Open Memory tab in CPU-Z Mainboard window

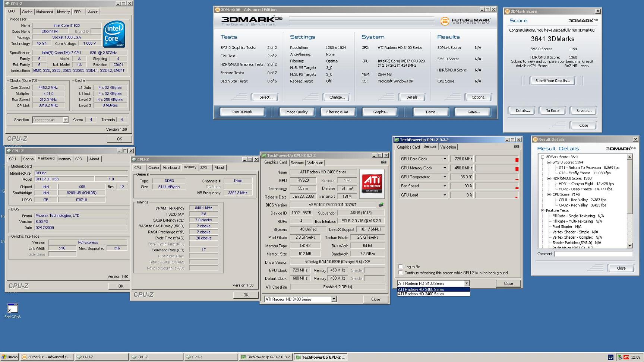point(64,159)
